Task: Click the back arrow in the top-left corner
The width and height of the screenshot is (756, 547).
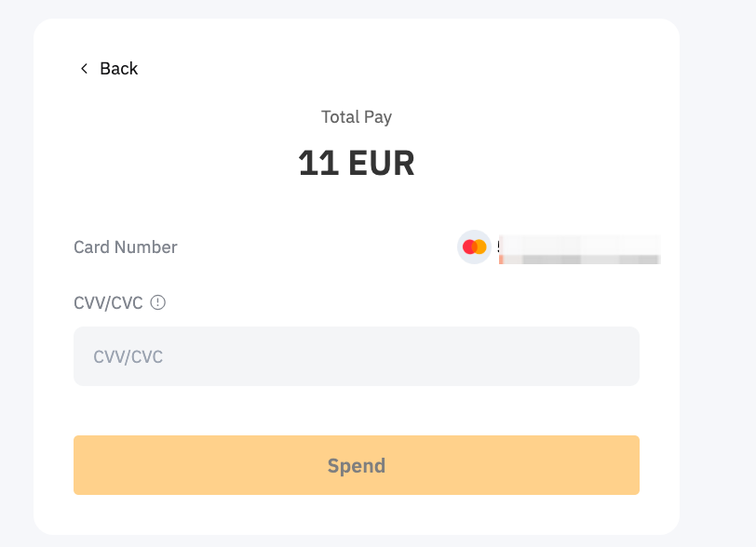Action: coord(83,68)
